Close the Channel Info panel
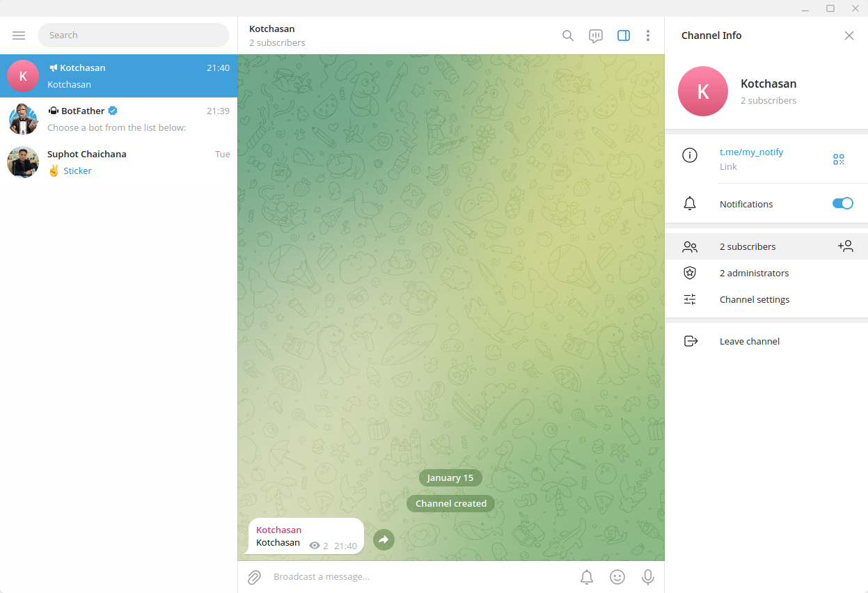The height and width of the screenshot is (593, 868). (x=849, y=35)
